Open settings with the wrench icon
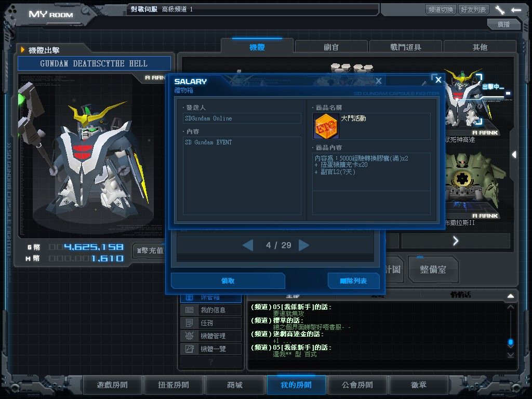This screenshot has height=399, width=532. tap(500, 10)
